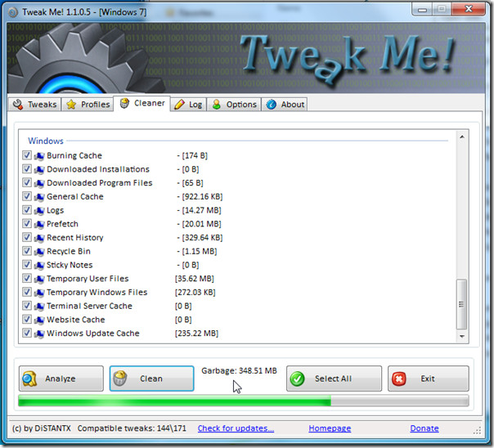
Task: Click the list scrollbar up arrow
Action: click(462, 137)
